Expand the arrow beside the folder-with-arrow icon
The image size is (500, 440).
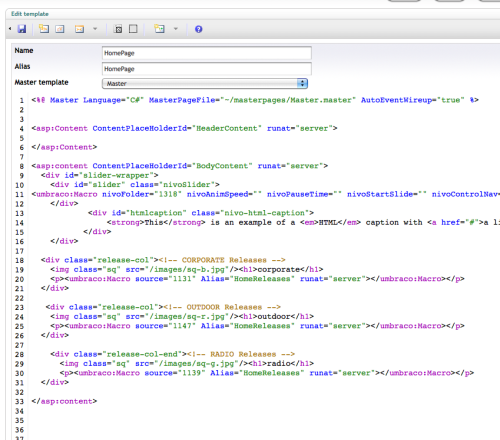(176, 29)
